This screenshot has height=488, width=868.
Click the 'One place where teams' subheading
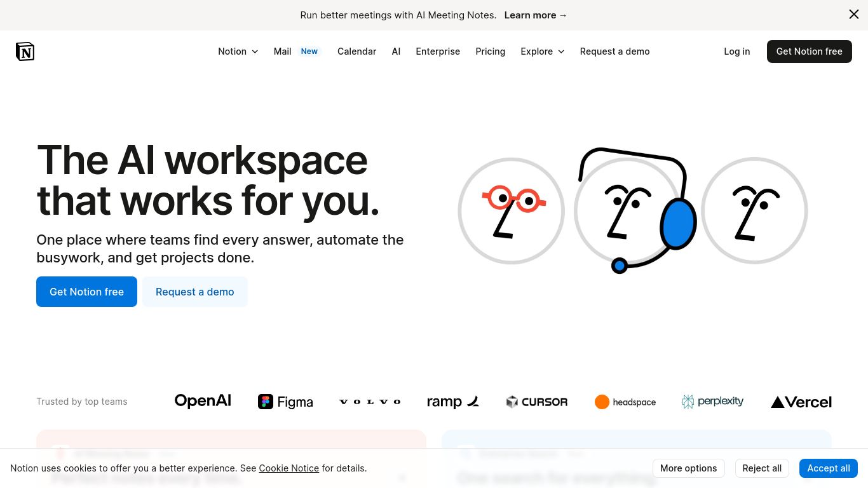220,248
